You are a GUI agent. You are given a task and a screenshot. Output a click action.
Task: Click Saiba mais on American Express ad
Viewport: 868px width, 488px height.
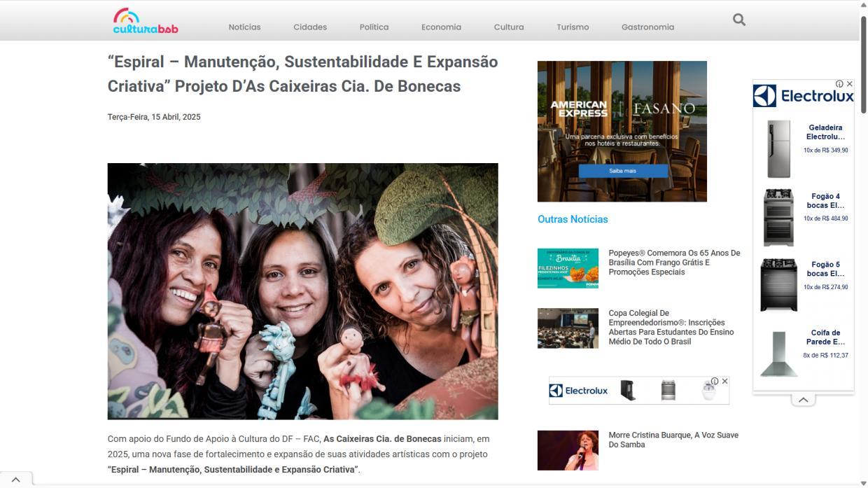coord(622,171)
